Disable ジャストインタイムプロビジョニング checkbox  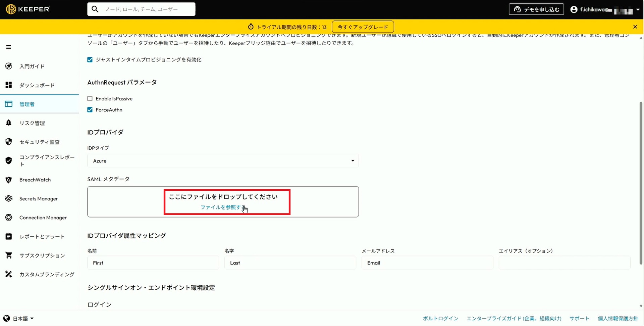(x=90, y=60)
